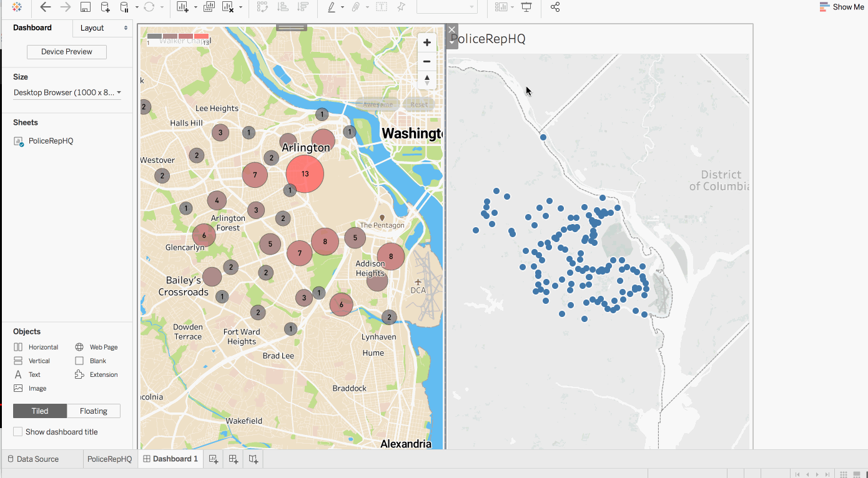Image resolution: width=868 pixels, height=478 pixels.
Task: Click the gray legend swatch labeled 1
Action: pos(154,37)
